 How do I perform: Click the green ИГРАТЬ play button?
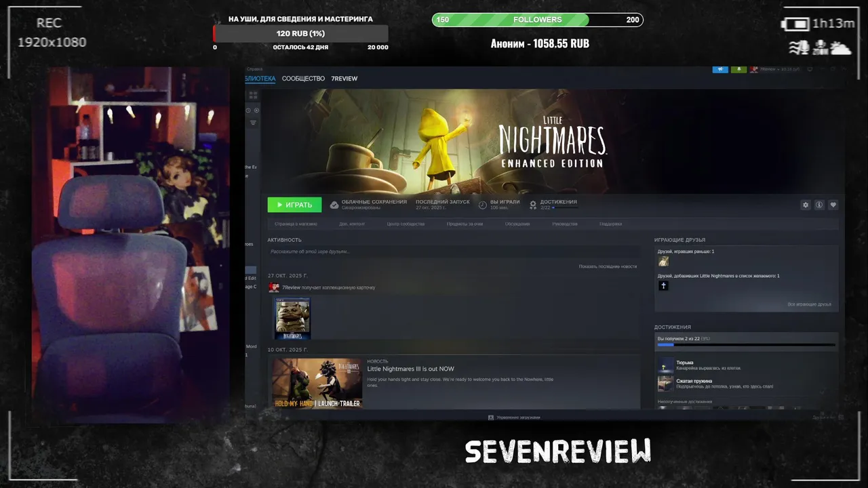coord(294,205)
